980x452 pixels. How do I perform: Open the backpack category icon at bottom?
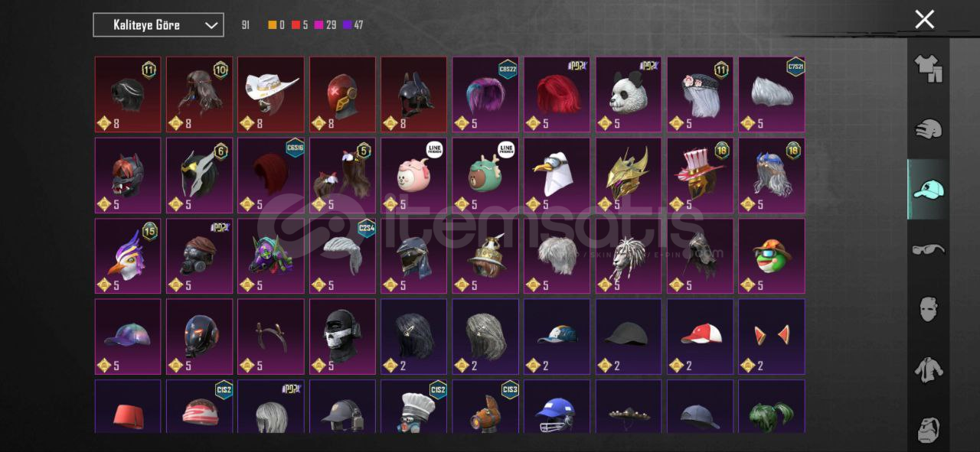928,430
